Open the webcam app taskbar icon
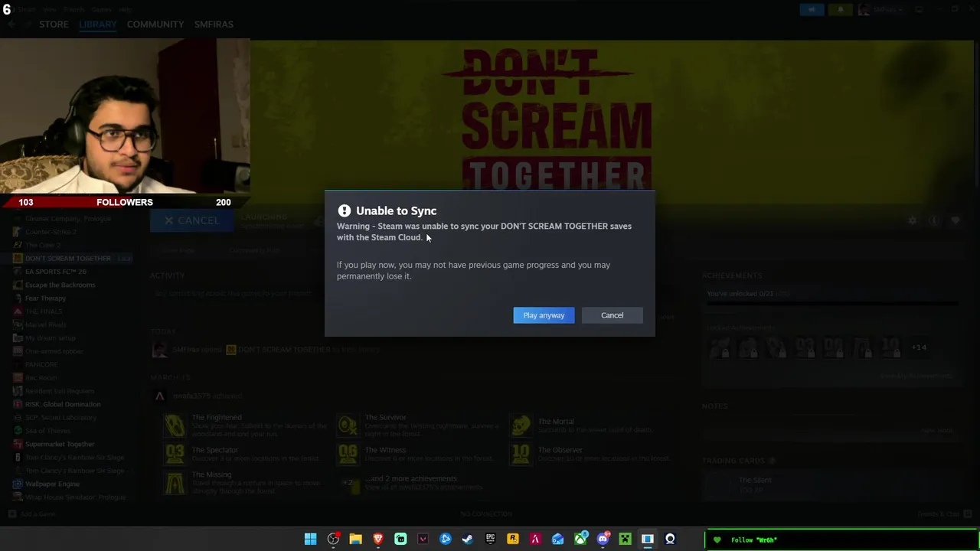Screen dimensions: 980x551 [x=670, y=540]
